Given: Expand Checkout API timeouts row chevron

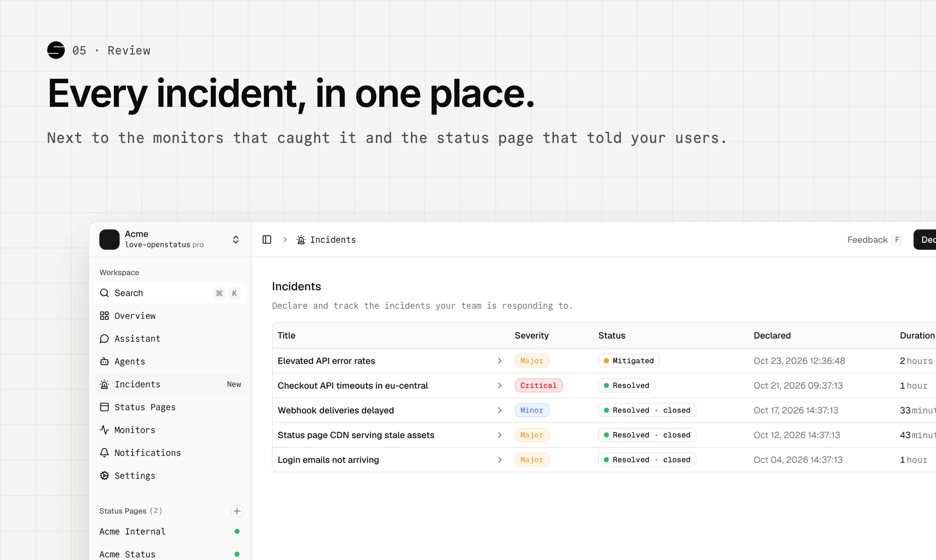Looking at the screenshot, I should [x=500, y=385].
